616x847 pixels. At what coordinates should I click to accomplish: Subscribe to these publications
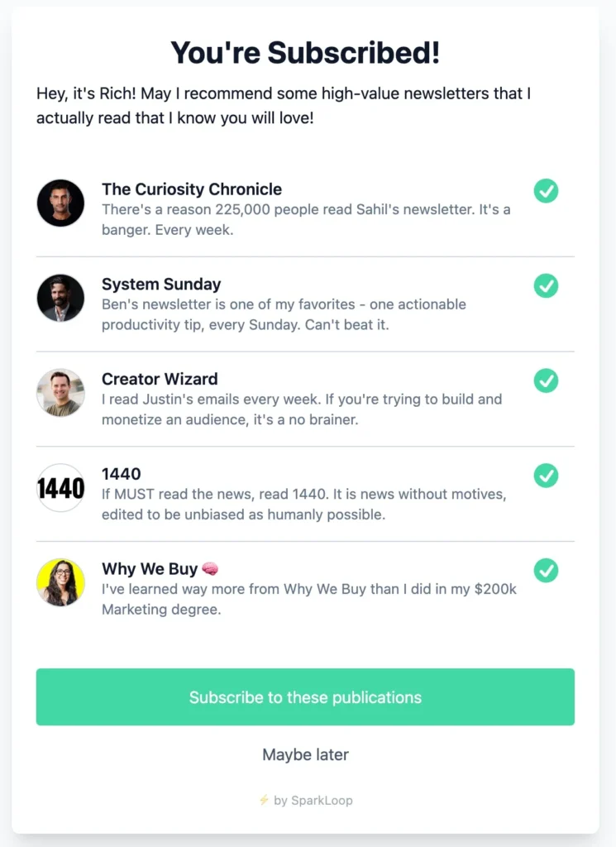pos(306,696)
